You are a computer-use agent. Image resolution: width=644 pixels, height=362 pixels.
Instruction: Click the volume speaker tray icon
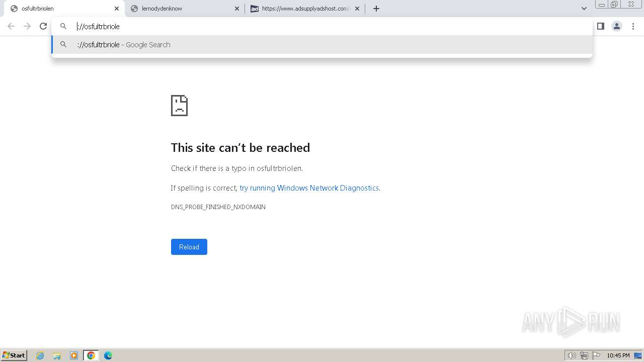coord(572,355)
